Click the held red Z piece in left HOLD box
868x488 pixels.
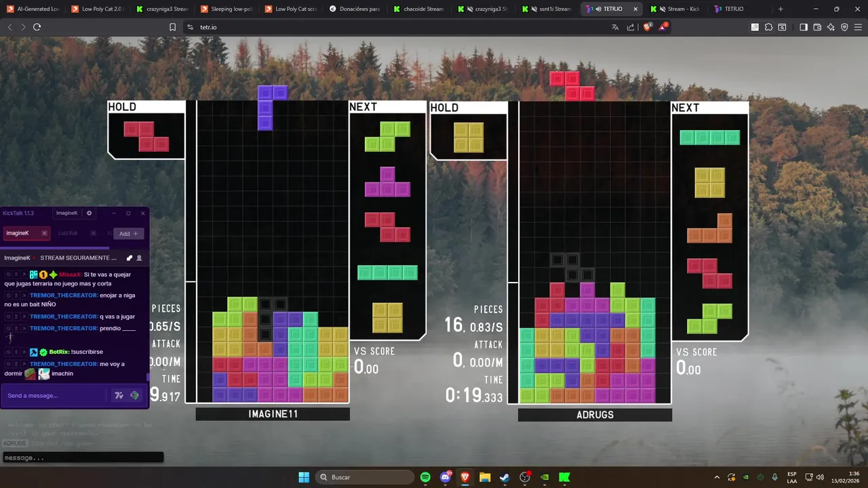146,136
